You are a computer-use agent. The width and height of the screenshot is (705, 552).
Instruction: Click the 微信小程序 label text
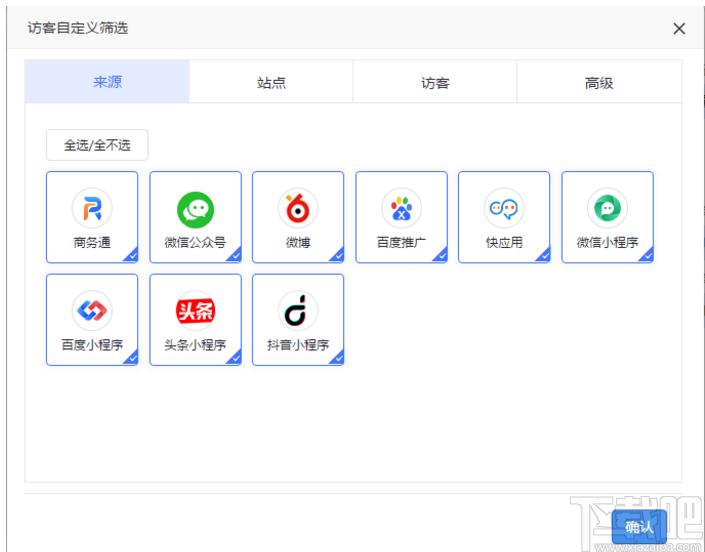pyautogui.click(x=607, y=242)
